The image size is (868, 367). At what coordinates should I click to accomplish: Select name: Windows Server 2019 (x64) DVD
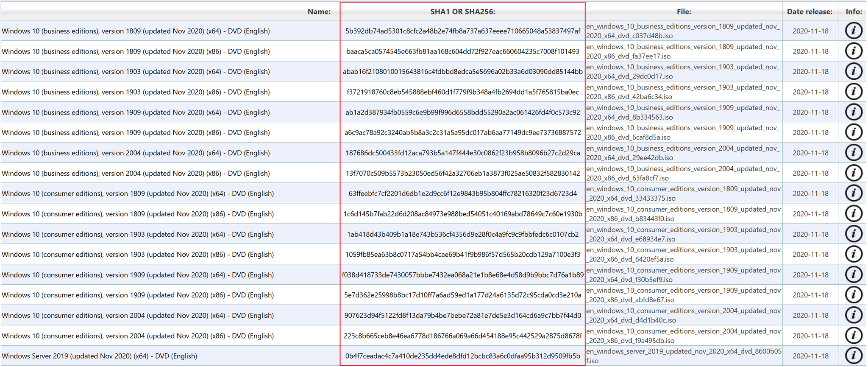99,356
